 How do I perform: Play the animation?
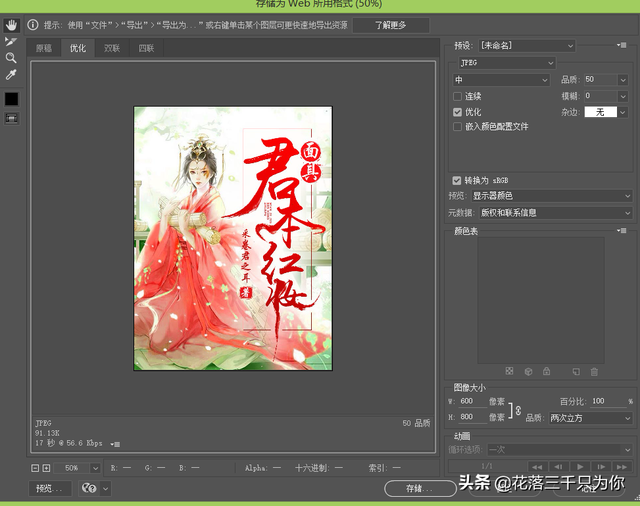[580, 466]
